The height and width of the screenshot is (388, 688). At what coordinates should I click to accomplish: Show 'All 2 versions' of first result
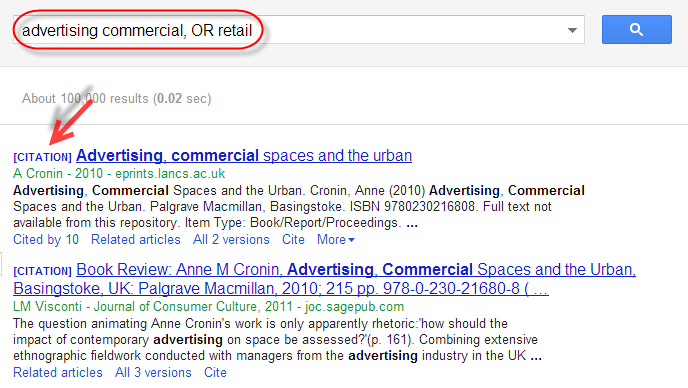tap(231, 240)
